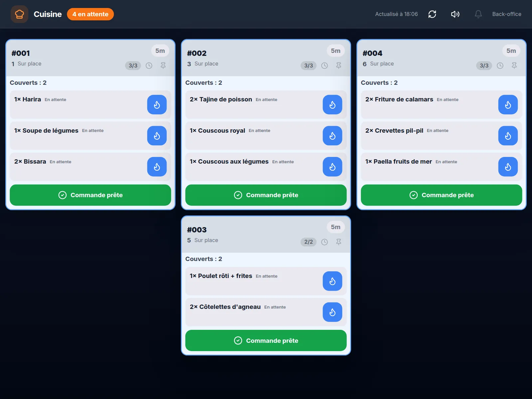Pin order #003 card

coord(339,242)
